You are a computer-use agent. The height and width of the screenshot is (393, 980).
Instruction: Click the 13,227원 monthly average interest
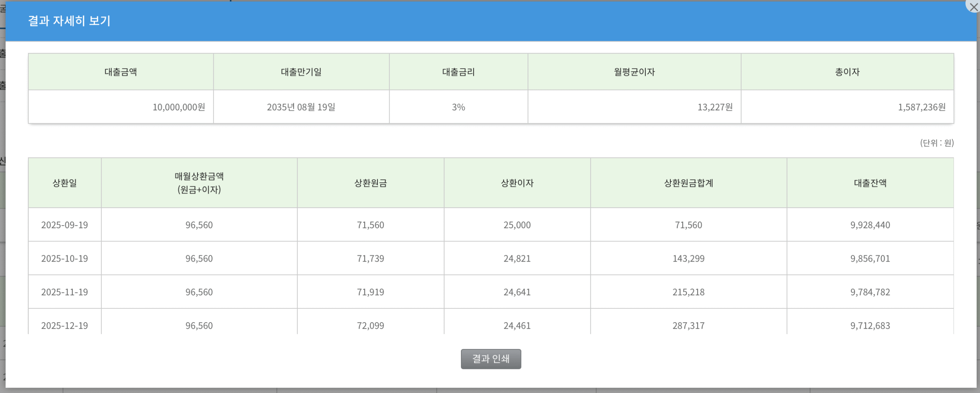pyautogui.click(x=715, y=107)
